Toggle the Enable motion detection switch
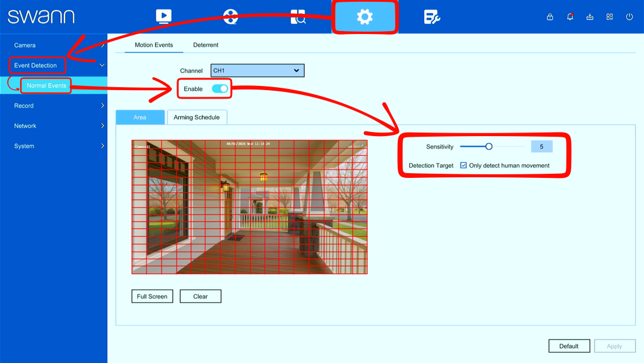 click(x=219, y=89)
